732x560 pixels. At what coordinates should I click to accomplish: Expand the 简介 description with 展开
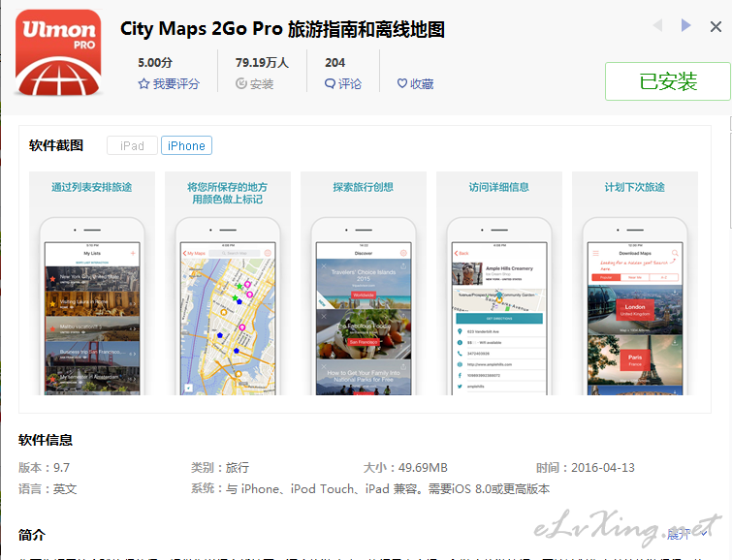coord(686,534)
